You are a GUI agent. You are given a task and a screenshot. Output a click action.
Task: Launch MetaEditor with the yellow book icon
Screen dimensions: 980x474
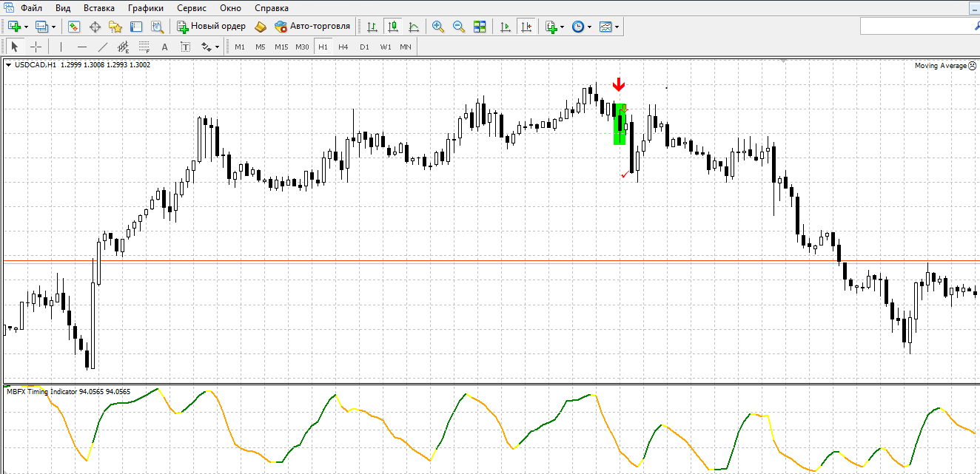[260, 27]
